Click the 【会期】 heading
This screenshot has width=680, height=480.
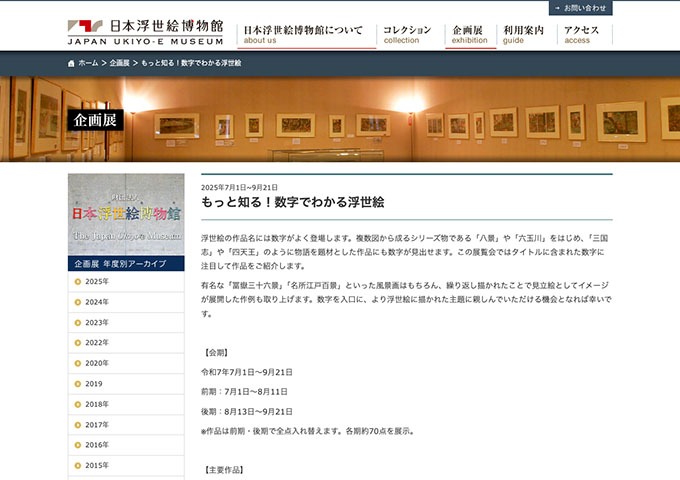[216, 353]
